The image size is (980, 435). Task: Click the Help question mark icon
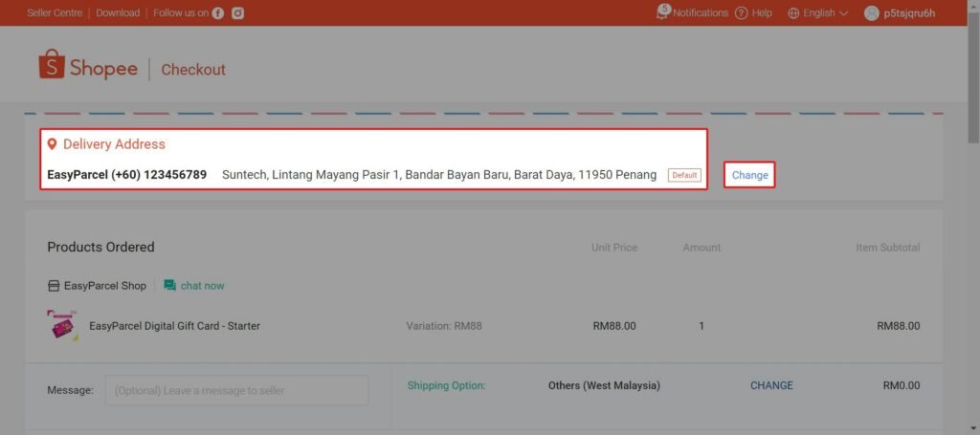742,13
